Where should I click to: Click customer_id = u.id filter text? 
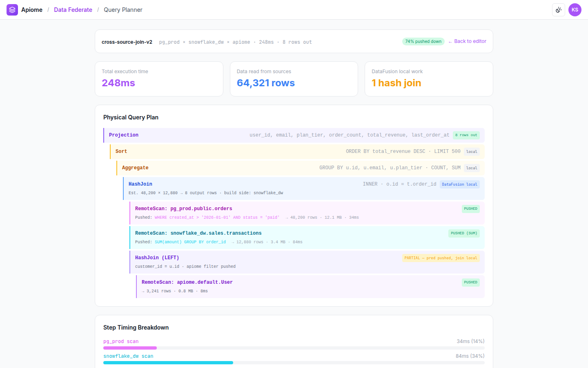point(185,267)
